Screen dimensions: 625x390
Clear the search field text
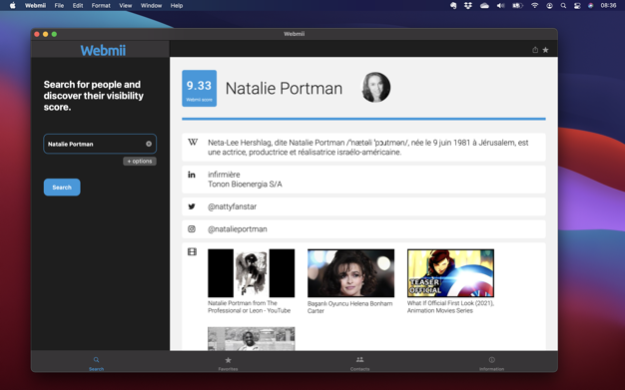tap(149, 144)
